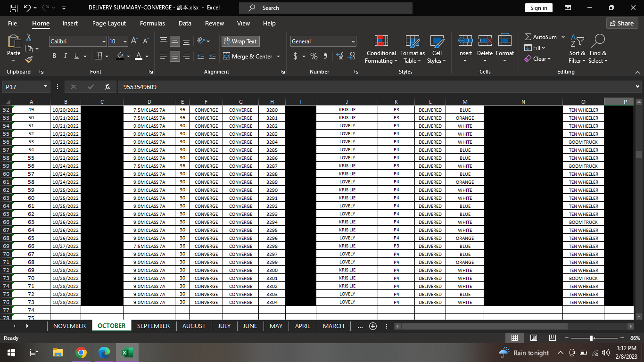Screen dimensions: 644x362
Task: Click the Format Painter brush icon
Action: pyautogui.click(x=29, y=60)
